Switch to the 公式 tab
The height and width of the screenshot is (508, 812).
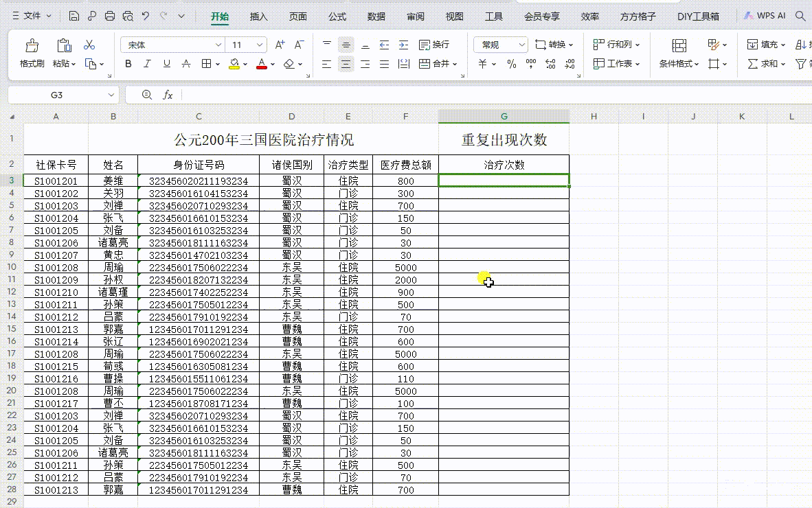[337, 16]
